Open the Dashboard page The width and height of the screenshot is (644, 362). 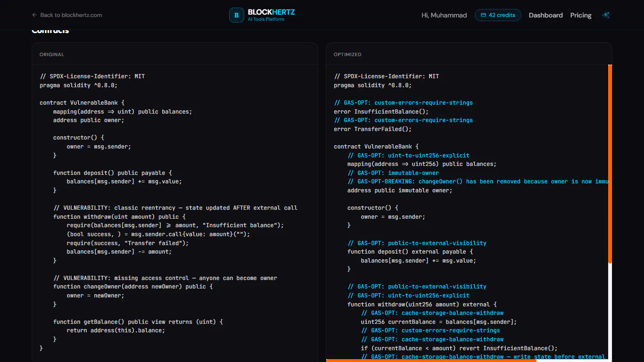point(545,15)
